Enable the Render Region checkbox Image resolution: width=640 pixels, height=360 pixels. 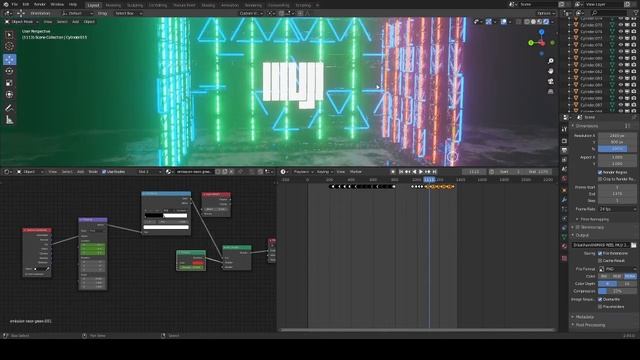click(600, 172)
